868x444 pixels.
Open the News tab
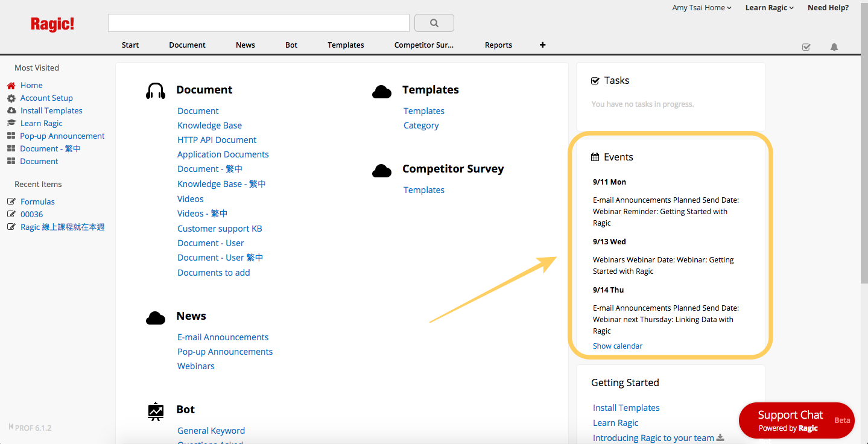[x=246, y=45]
